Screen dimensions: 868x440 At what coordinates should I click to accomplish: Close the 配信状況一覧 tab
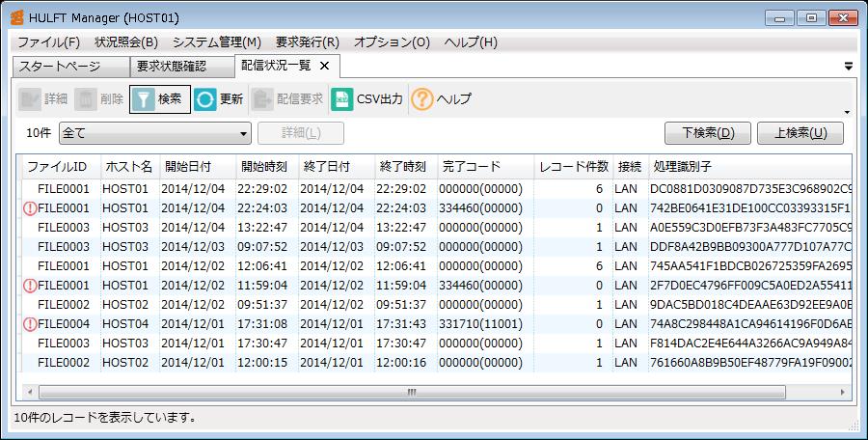point(325,66)
